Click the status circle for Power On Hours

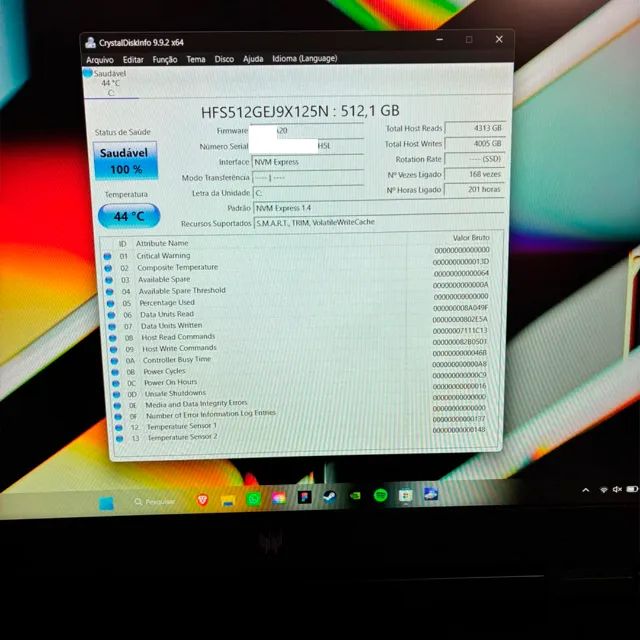click(x=116, y=383)
